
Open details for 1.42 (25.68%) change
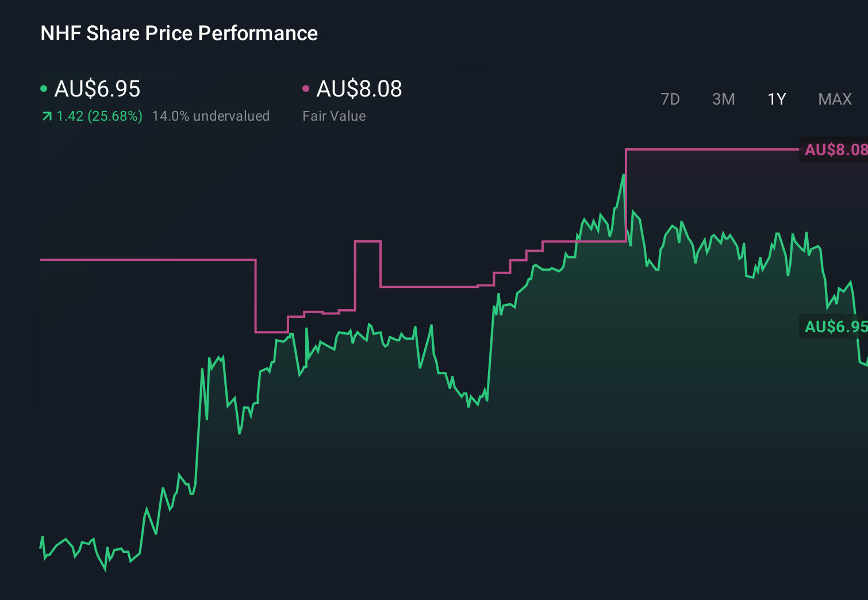tap(98, 116)
